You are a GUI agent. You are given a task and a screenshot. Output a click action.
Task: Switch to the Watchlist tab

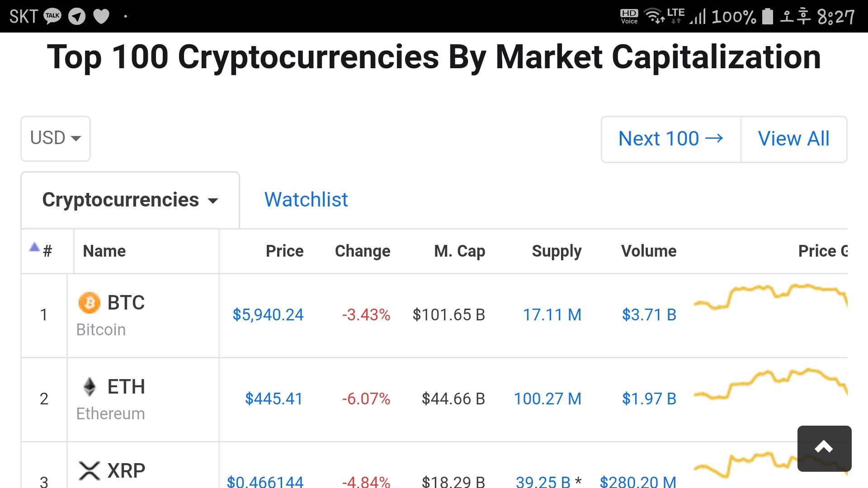[306, 199]
